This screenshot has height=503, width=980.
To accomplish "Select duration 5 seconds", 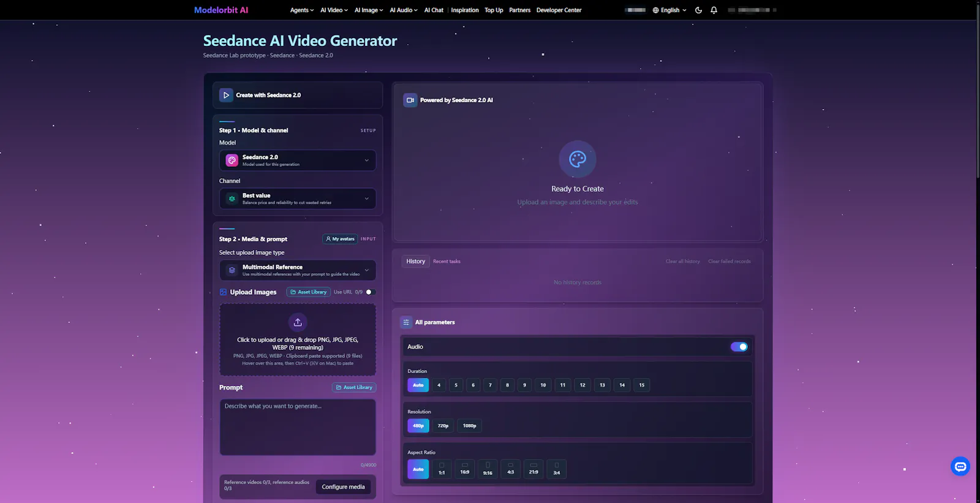I will [456, 385].
